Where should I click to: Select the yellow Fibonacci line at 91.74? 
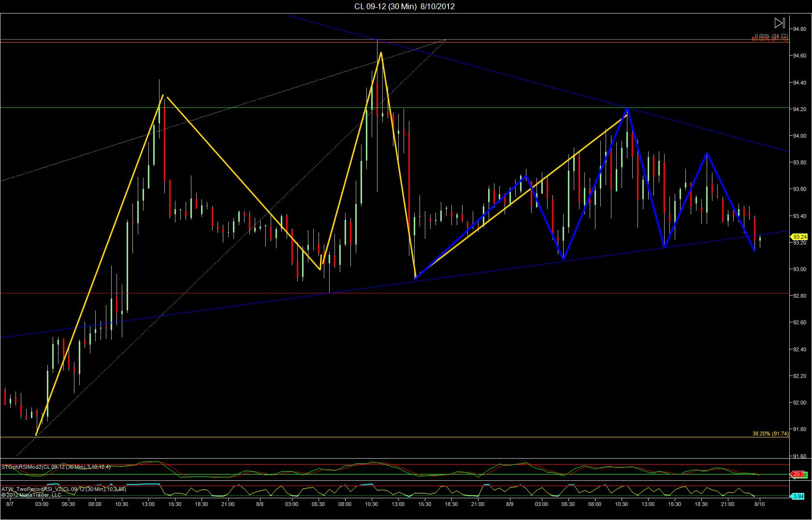tap(394, 437)
